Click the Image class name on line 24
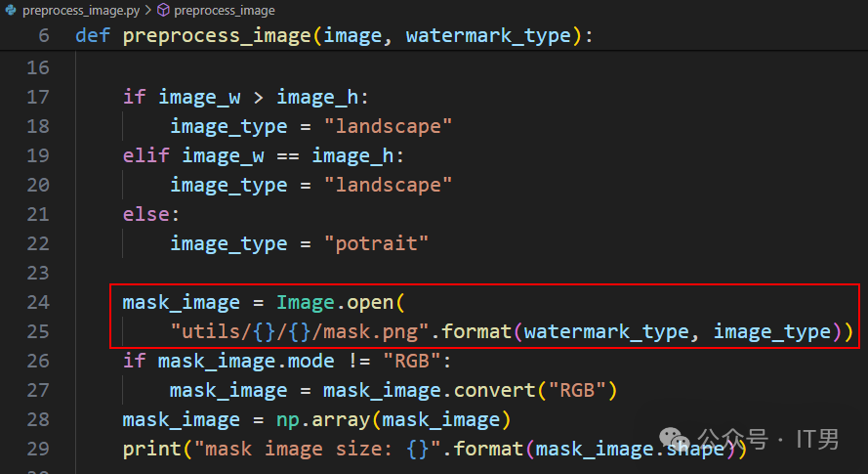This screenshot has width=868, height=474. (x=306, y=302)
